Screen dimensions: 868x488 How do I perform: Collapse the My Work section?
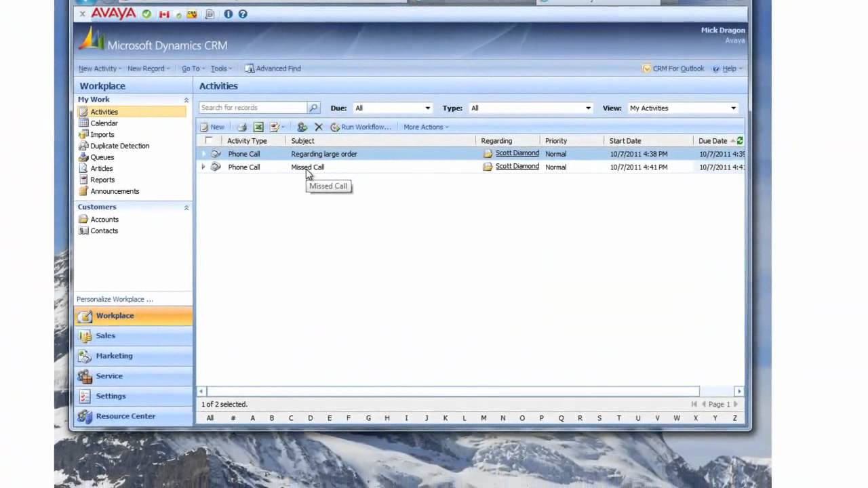[186, 100]
